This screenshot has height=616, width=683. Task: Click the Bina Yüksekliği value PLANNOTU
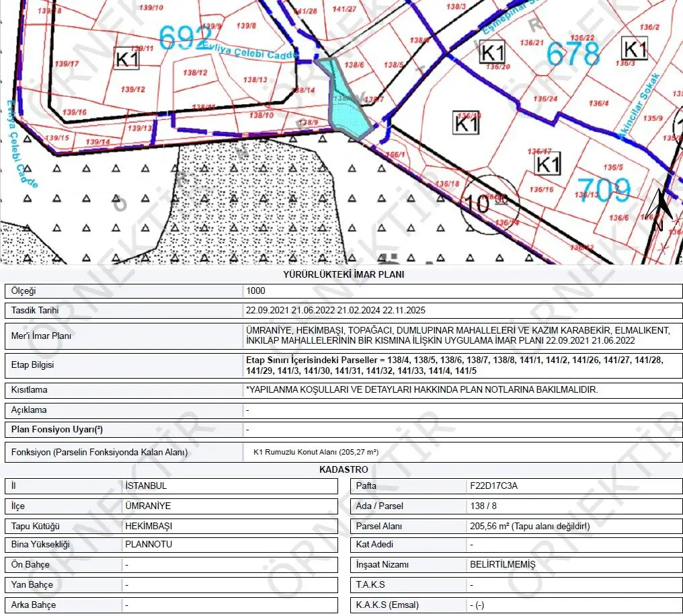(x=149, y=545)
